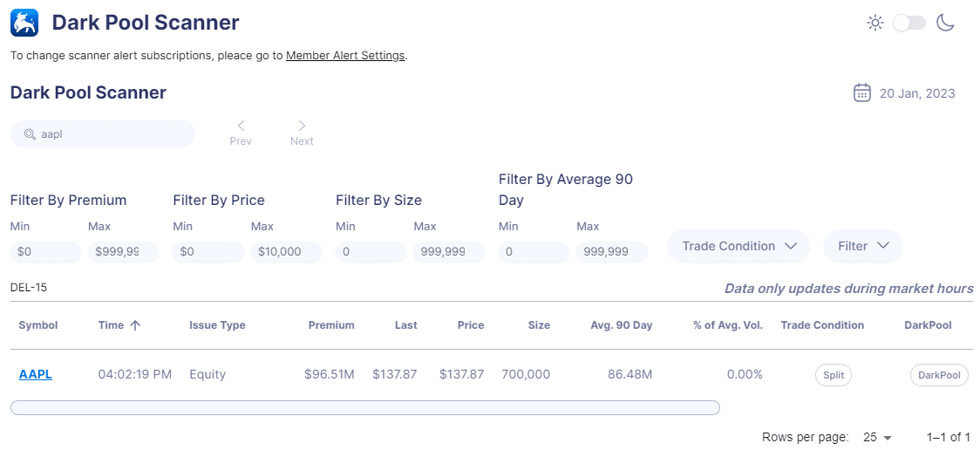Sort by Time column header
The image size is (980, 450).
(x=111, y=325)
